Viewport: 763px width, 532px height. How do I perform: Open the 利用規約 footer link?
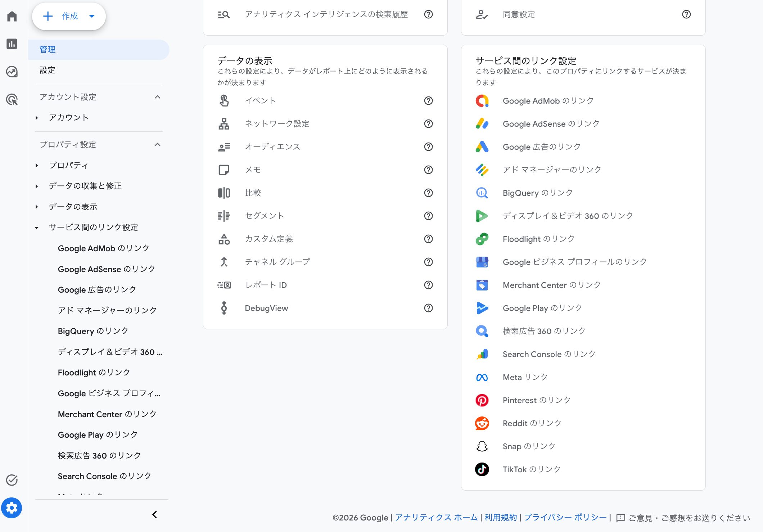[x=501, y=518]
